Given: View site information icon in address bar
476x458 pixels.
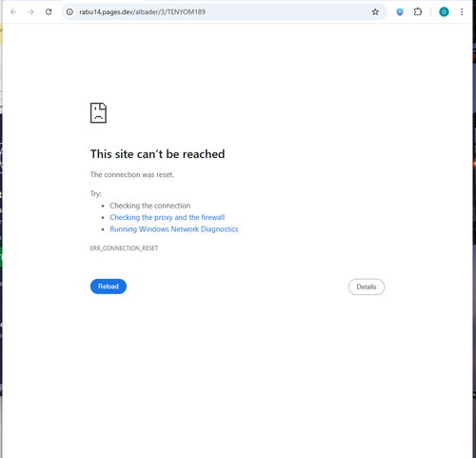Looking at the screenshot, I should click(69, 12).
